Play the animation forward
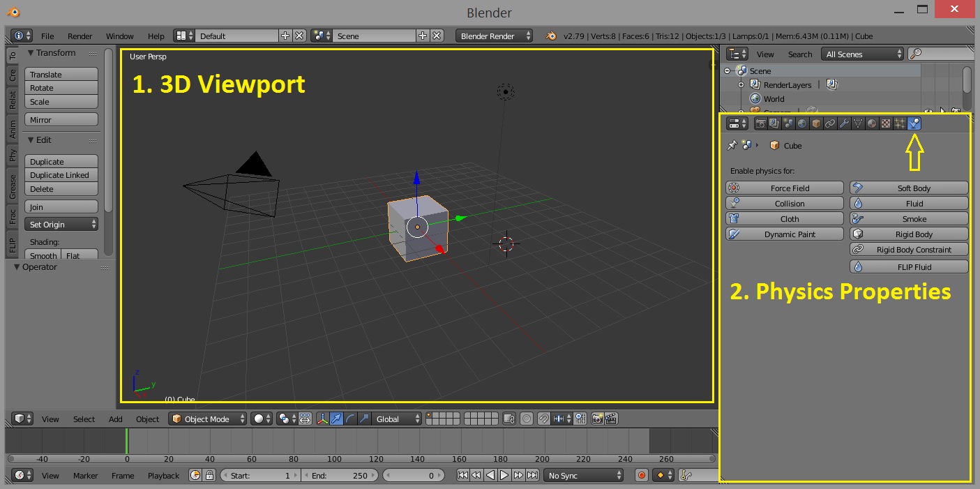980x489 pixels. [504, 475]
